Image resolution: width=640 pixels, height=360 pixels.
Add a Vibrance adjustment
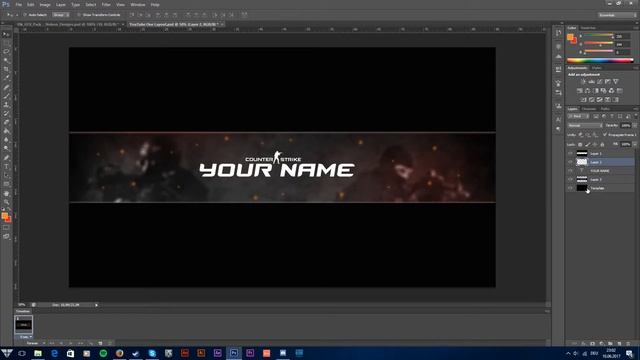click(x=616, y=82)
